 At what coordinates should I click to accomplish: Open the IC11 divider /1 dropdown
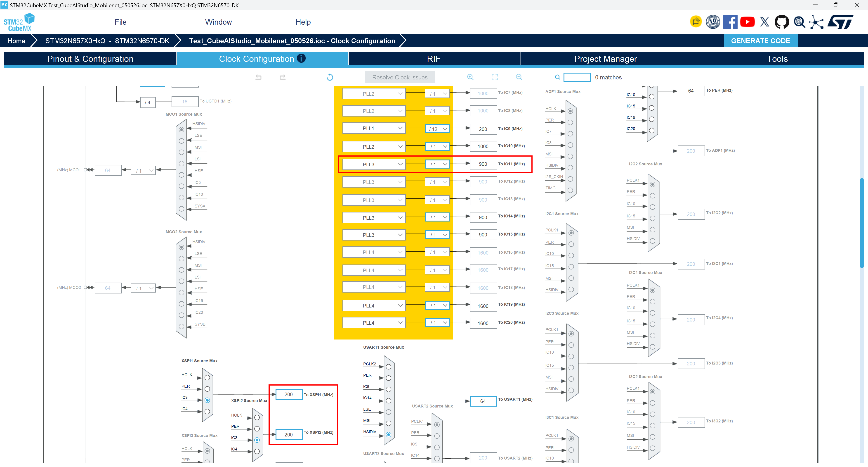(x=437, y=164)
